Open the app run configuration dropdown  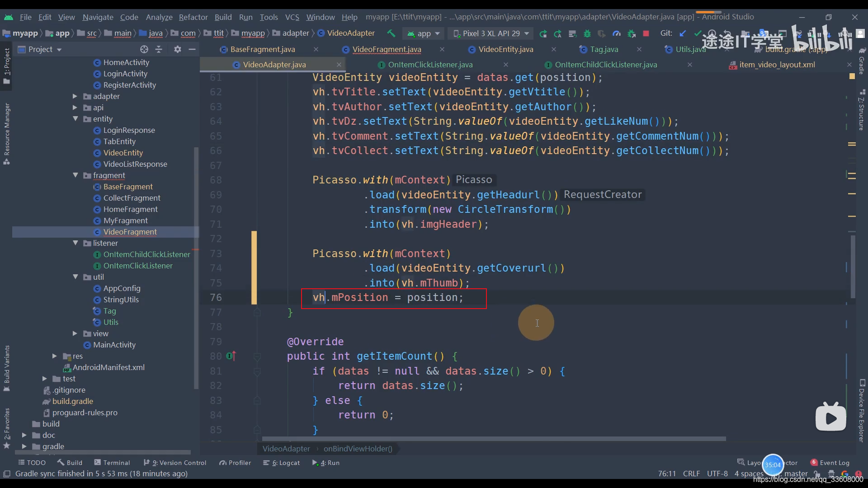(424, 33)
